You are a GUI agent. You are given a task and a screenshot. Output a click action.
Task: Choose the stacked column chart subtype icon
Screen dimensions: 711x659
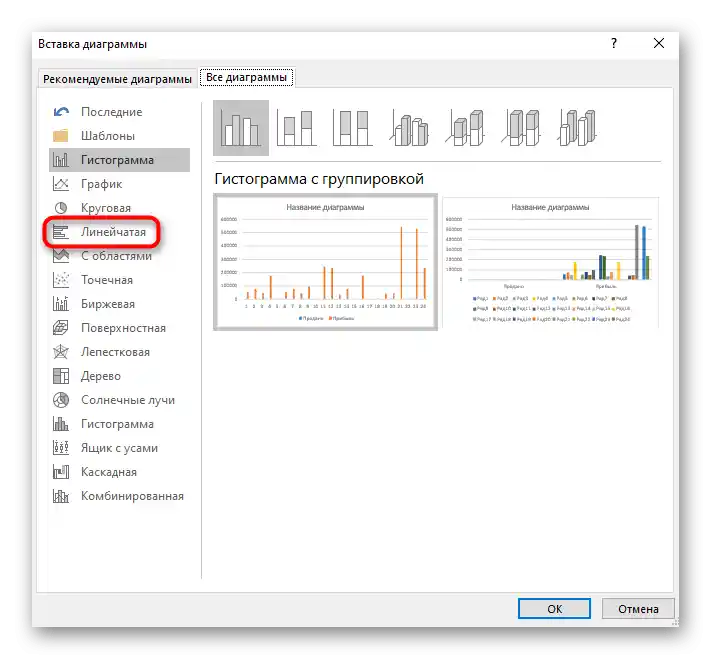[297, 128]
